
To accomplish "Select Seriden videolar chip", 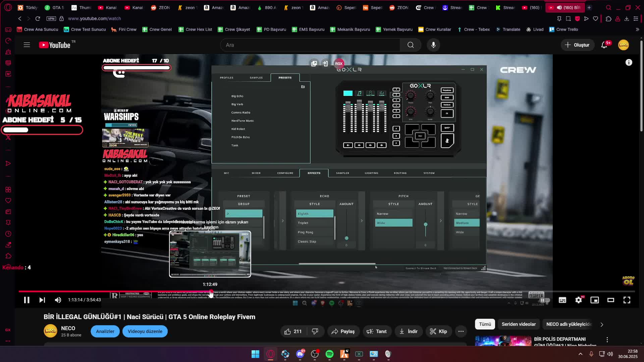I will (519, 324).
